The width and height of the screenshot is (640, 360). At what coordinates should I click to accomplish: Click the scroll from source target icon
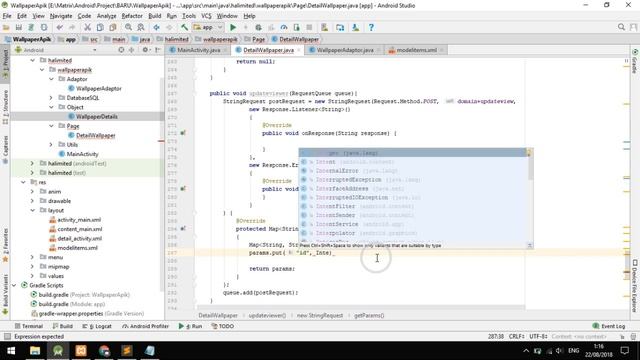click(x=121, y=50)
